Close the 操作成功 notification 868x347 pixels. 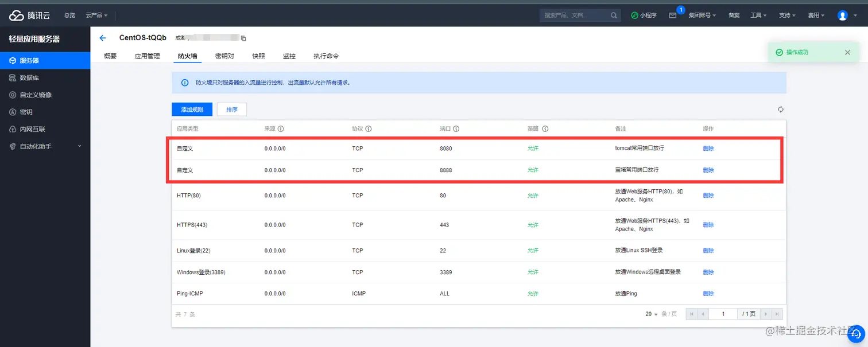(847, 52)
